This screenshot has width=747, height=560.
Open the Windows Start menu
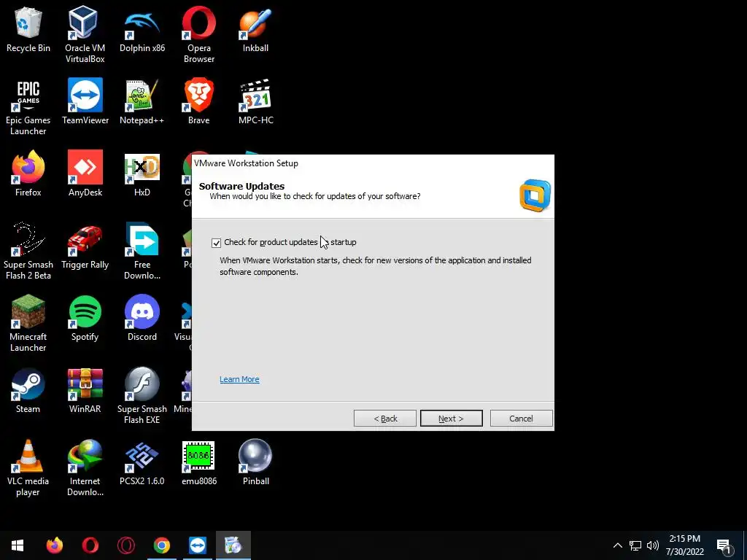[18, 545]
